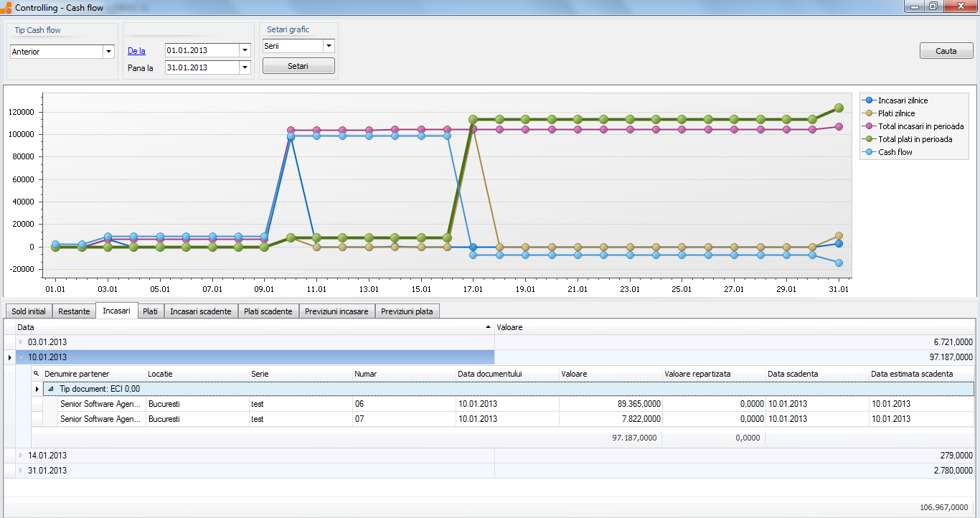Click the sort arrow in the Data column header
980x518 pixels.
click(489, 326)
